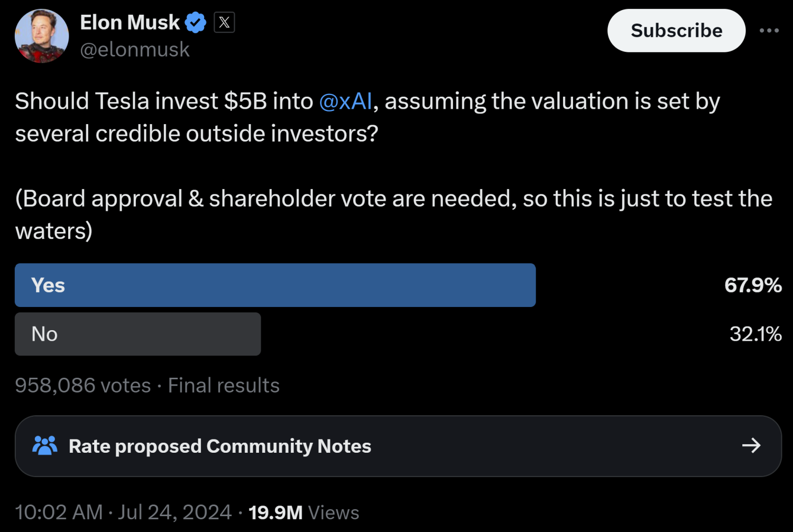Click the Elon Musk display name
This screenshot has height=532, width=793.
pos(130,22)
